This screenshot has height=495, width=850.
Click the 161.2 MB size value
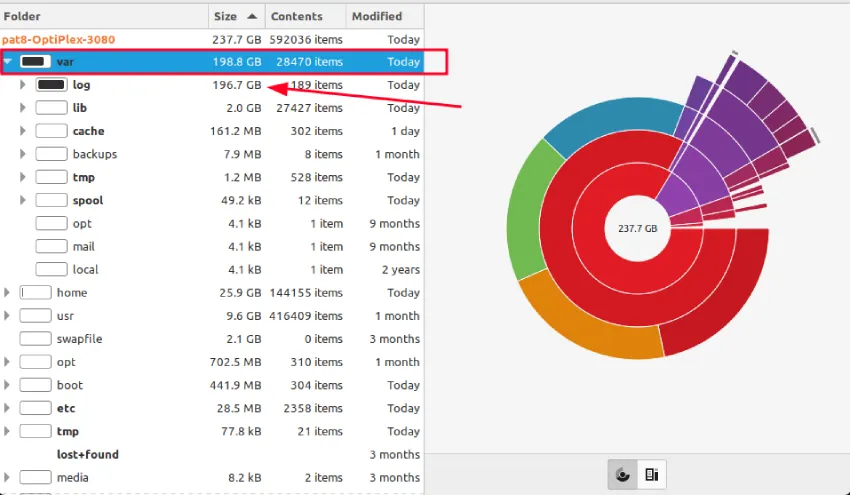tap(236, 131)
